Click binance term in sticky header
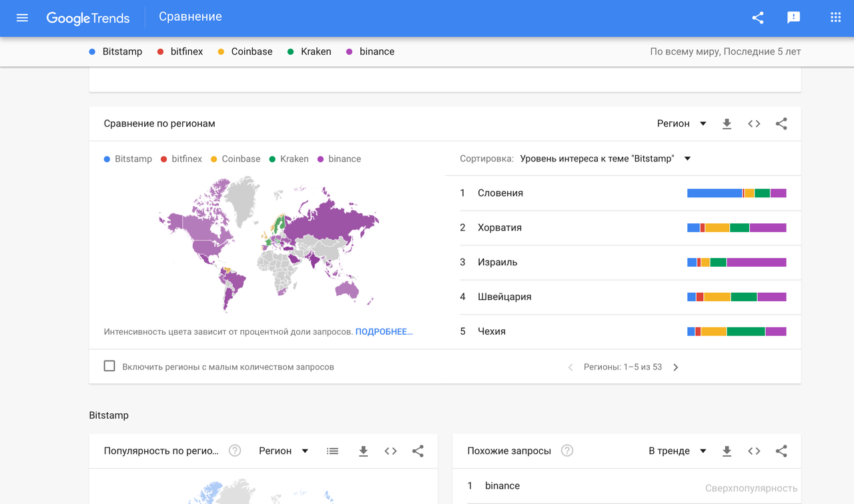This screenshot has width=854, height=504. click(x=370, y=51)
